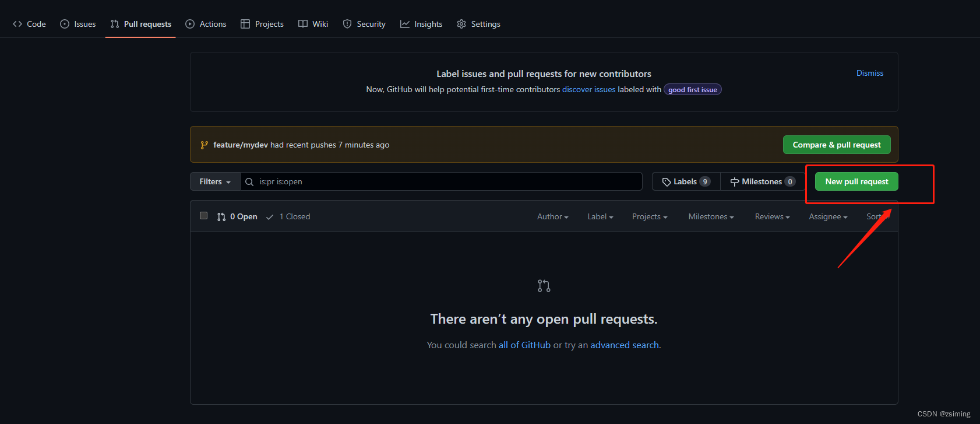Click the search magnifier icon

point(249,182)
